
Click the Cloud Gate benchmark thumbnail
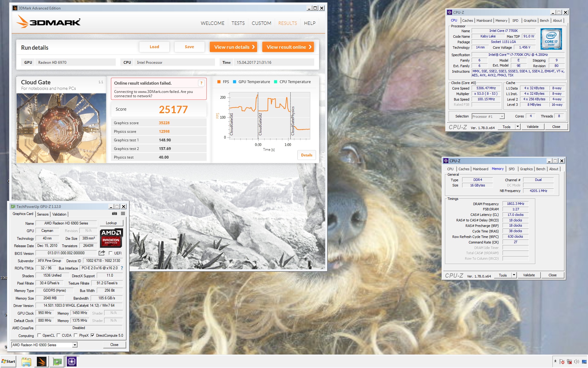pos(61,128)
